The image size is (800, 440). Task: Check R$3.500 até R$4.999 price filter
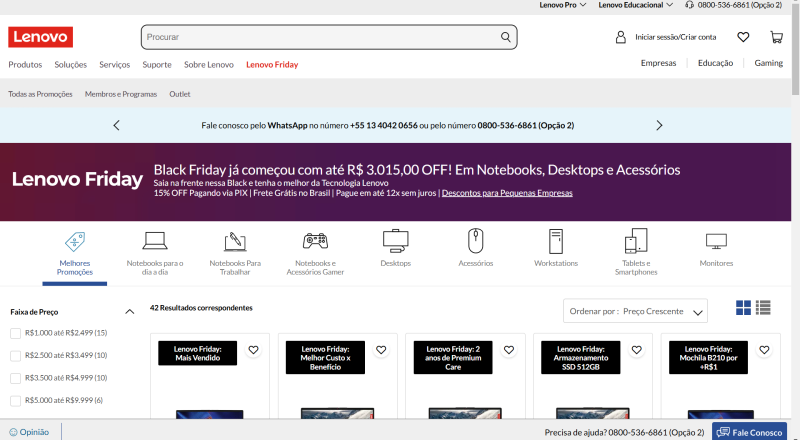[15, 378]
